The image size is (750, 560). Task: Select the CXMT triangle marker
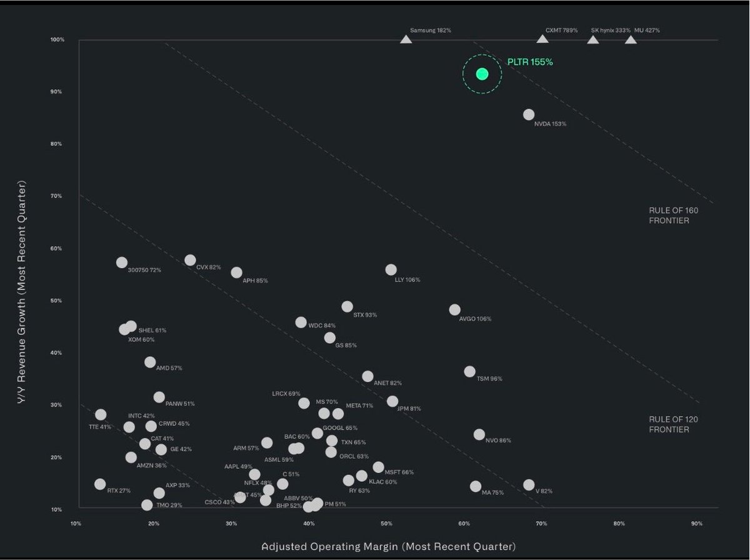click(542, 39)
